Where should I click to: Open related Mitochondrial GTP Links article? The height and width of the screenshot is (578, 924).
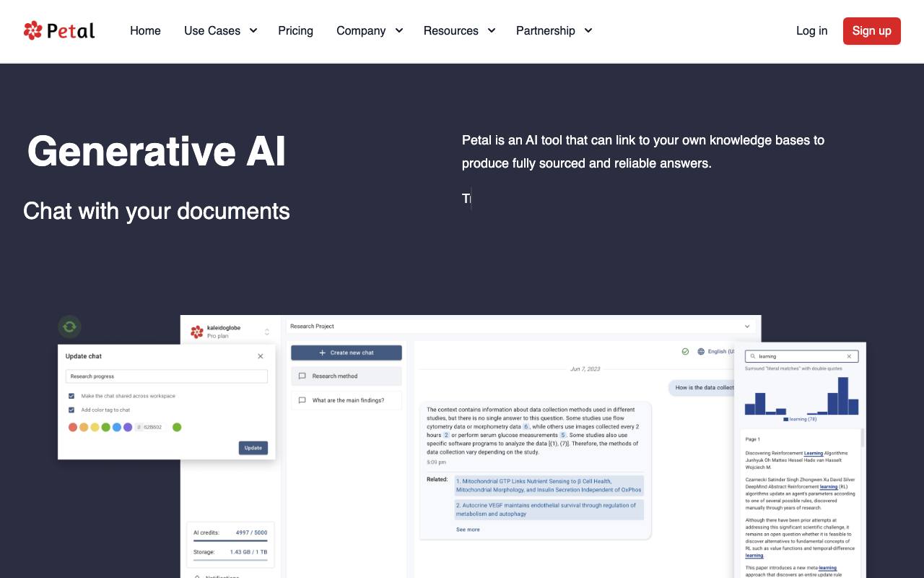pyautogui.click(x=549, y=486)
